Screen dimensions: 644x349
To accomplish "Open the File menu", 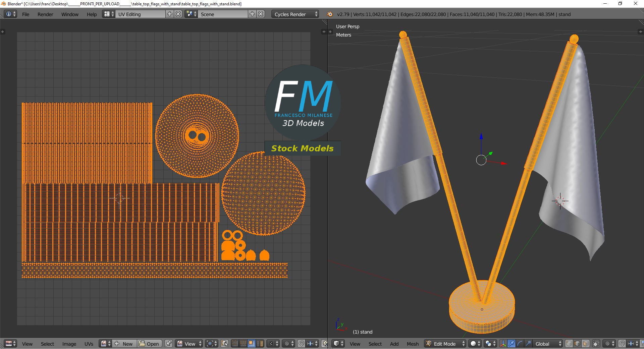I will [25, 14].
